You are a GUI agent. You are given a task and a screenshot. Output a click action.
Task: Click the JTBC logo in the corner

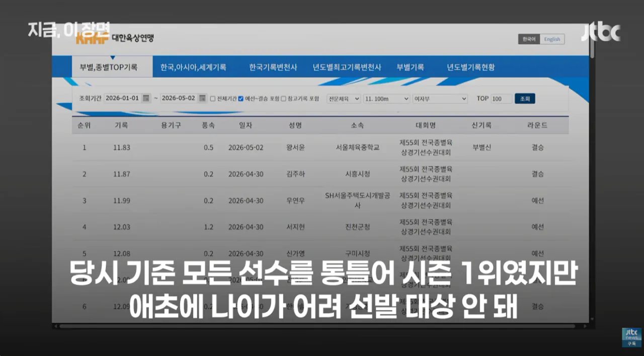(x=601, y=33)
